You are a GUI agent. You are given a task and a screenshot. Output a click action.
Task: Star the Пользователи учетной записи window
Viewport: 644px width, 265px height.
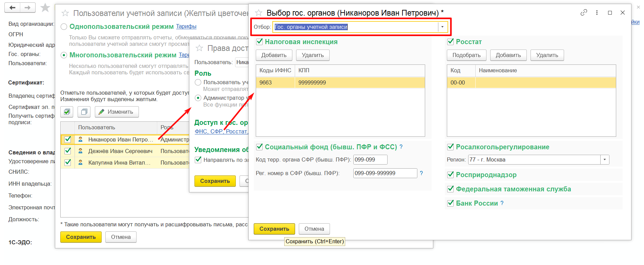tap(65, 13)
